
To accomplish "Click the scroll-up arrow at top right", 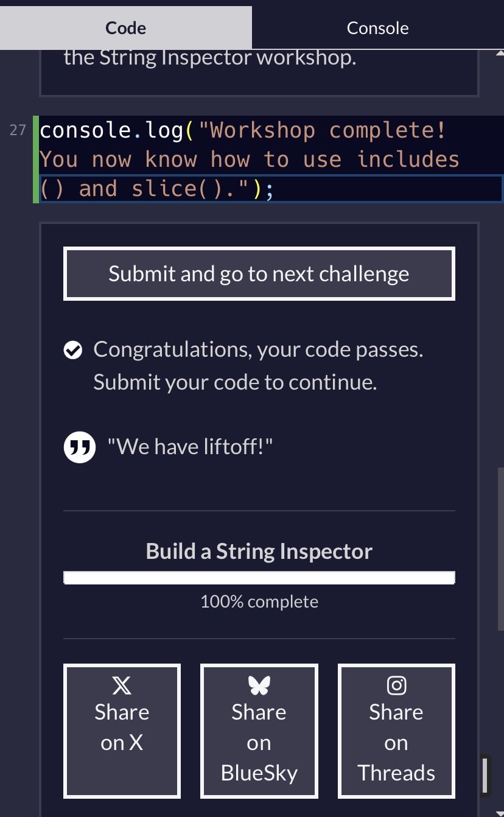I will 500,54.
